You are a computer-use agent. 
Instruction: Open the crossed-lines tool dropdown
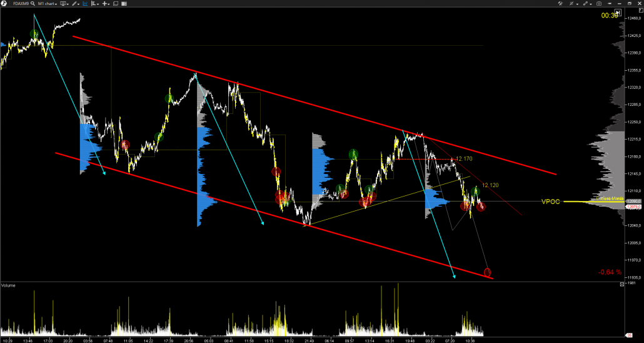573,3
